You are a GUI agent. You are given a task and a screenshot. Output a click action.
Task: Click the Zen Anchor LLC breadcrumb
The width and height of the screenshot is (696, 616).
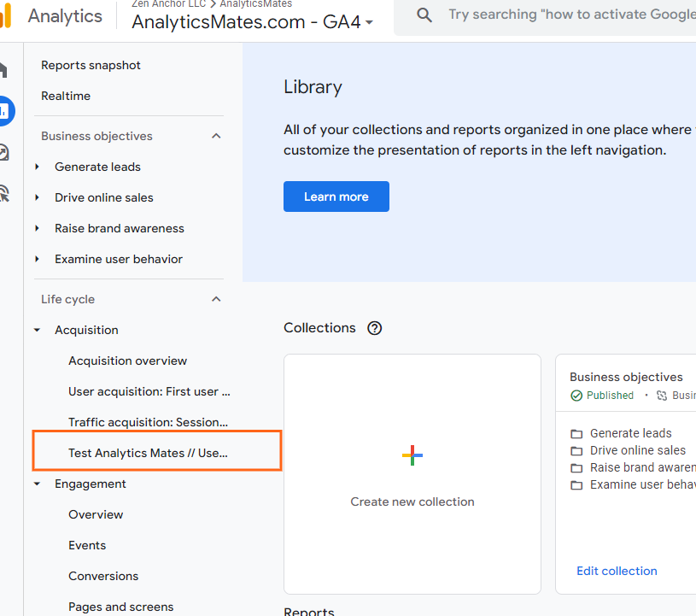pos(169,4)
